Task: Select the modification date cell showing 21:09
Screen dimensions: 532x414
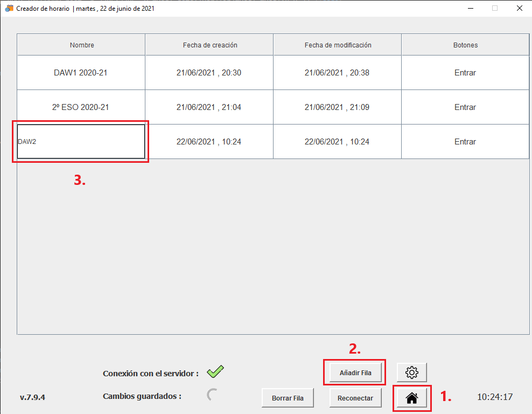Action: pyautogui.click(x=337, y=107)
